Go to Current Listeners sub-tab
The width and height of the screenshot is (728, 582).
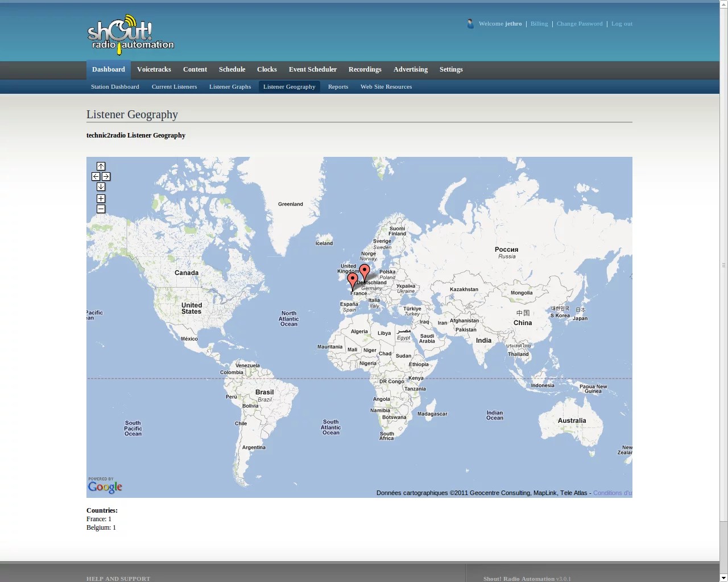[174, 86]
